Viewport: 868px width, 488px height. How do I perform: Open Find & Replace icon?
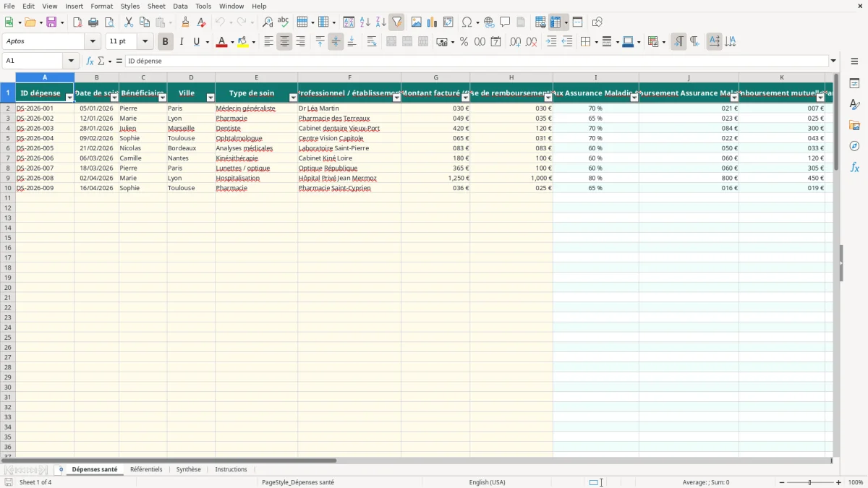pos(268,22)
